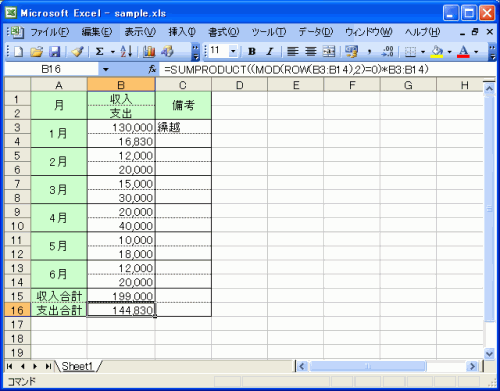Select the Format Painter brush icon

point(77,52)
